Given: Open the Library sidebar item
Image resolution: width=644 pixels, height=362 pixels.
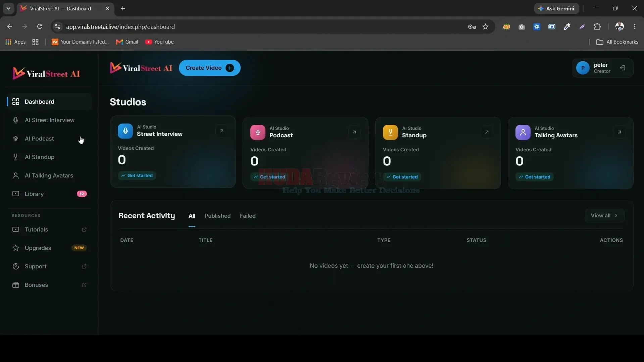Looking at the screenshot, I should (x=49, y=194).
